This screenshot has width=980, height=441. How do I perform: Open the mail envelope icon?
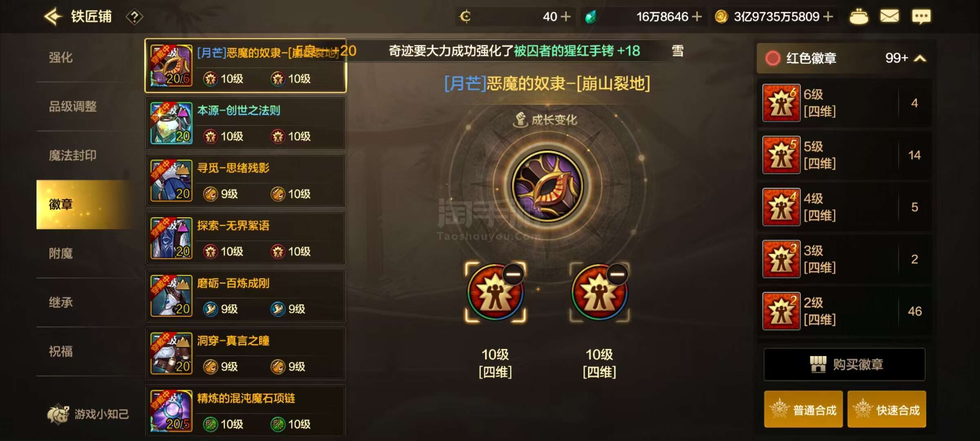889,16
